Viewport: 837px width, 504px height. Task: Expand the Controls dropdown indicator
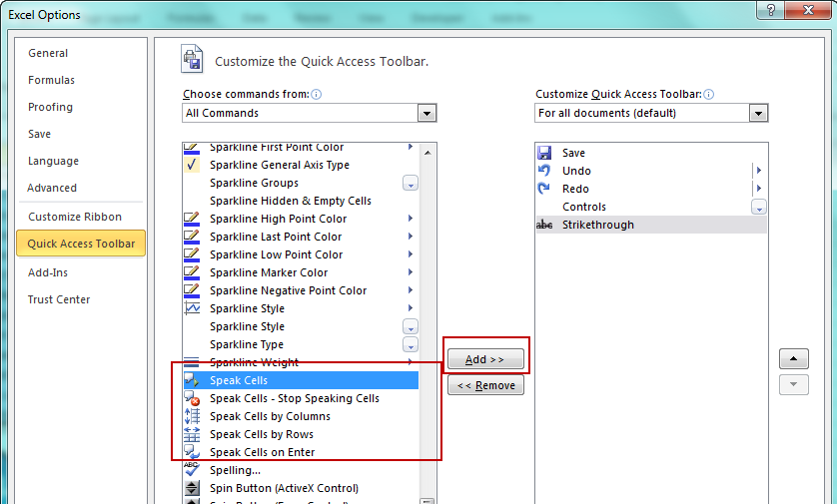point(758,207)
